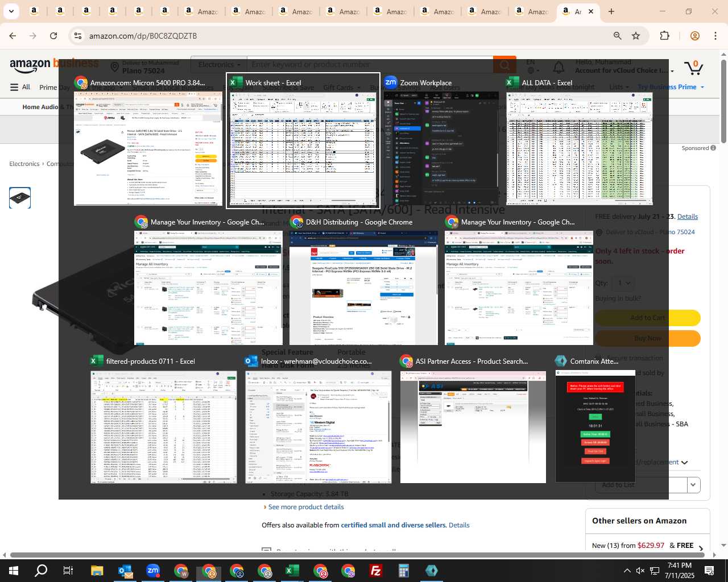Switch to ASI Partner Access window
The height and width of the screenshot is (582, 728).
[x=473, y=419]
